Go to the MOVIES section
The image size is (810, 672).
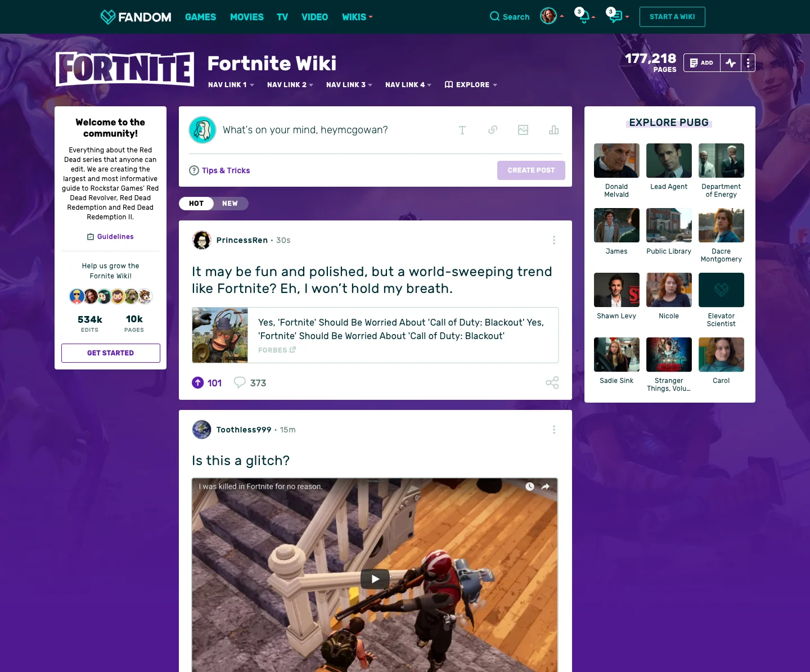[246, 17]
